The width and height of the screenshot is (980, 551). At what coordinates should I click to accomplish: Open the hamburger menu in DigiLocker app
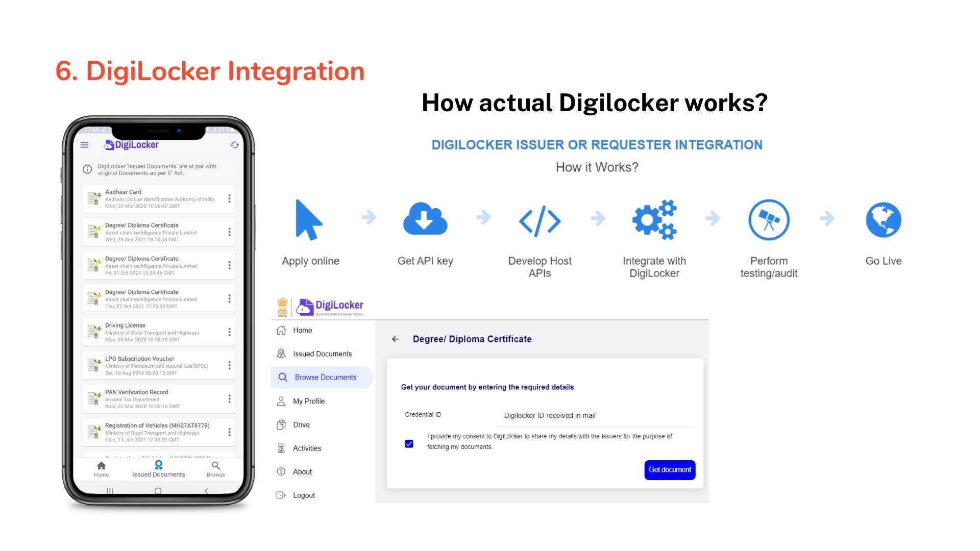point(85,145)
